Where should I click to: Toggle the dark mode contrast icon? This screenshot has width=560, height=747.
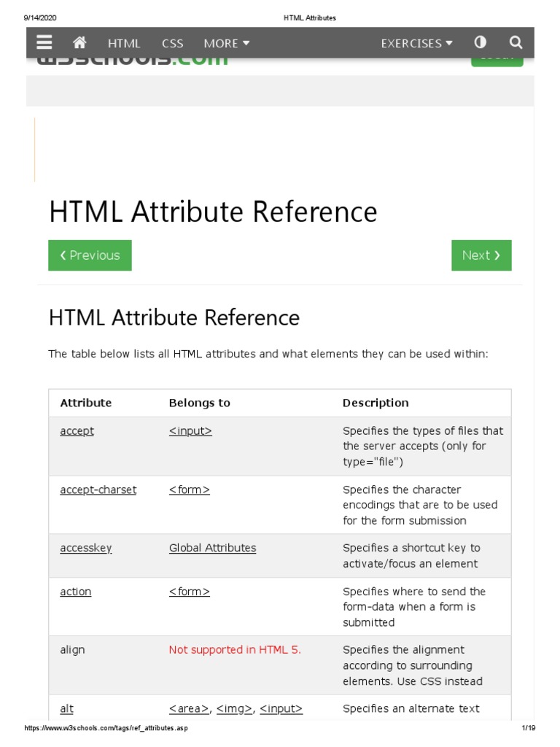[481, 42]
